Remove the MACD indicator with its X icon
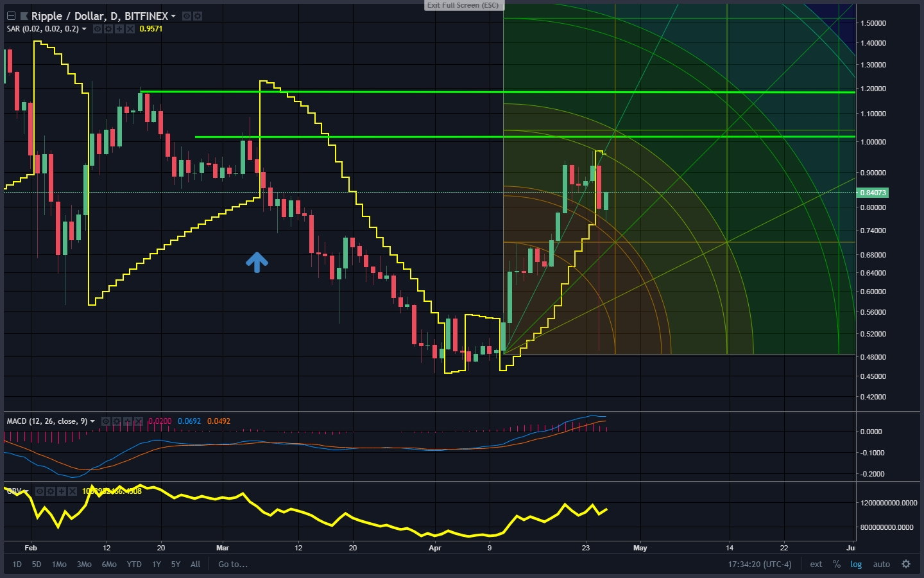 pyautogui.click(x=139, y=421)
